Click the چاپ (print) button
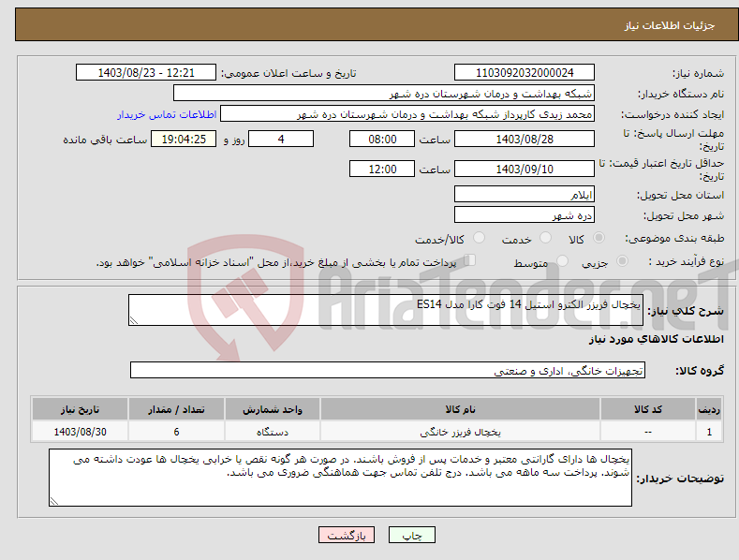Screen dimensions: 739x560 tap(411, 535)
